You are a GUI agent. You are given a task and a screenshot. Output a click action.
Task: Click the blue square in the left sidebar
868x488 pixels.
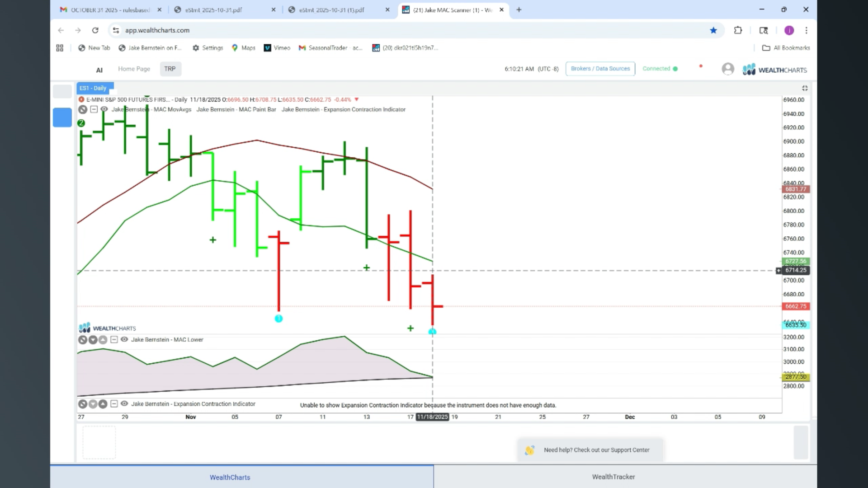click(62, 117)
